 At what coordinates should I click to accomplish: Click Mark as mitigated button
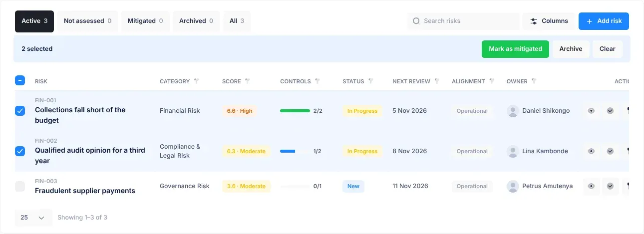coord(515,49)
